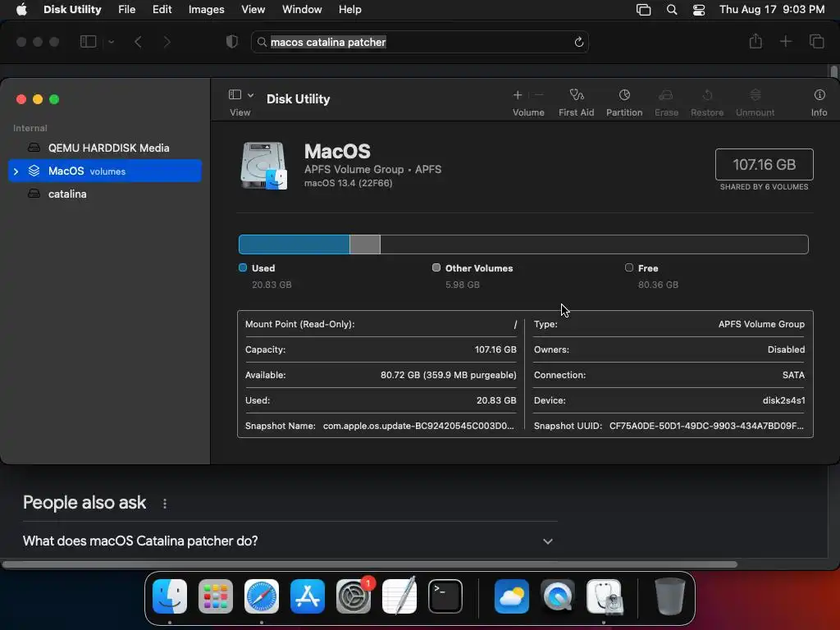Viewport: 840px width, 630px height.
Task: Click the APFS Volume Group type value
Action: click(x=761, y=324)
